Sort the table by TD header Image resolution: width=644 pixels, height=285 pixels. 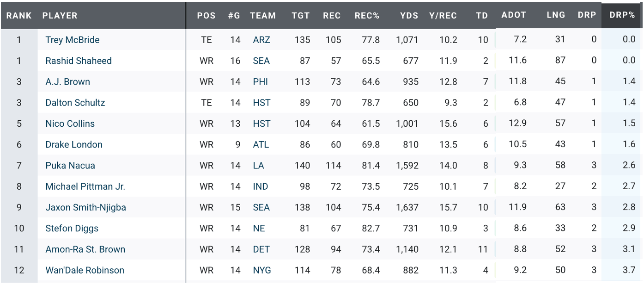pos(482,15)
